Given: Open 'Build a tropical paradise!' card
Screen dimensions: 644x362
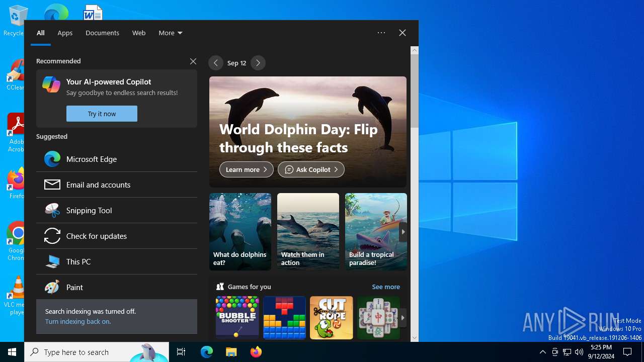Looking at the screenshot, I should (x=376, y=232).
